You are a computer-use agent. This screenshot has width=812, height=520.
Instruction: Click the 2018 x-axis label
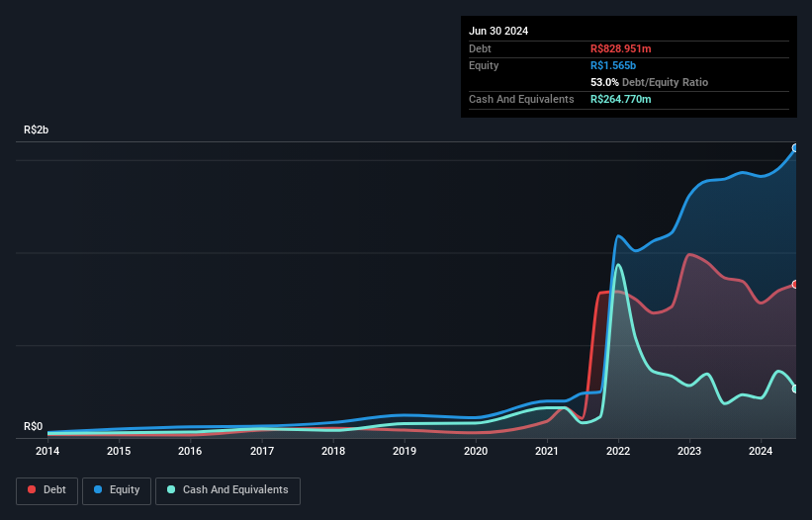pyautogui.click(x=333, y=451)
